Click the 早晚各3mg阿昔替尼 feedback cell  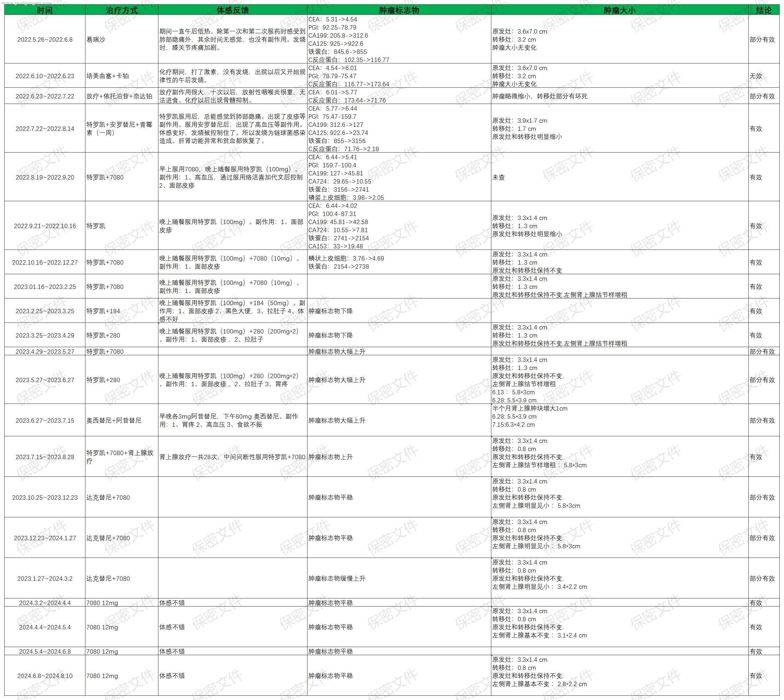[233, 420]
